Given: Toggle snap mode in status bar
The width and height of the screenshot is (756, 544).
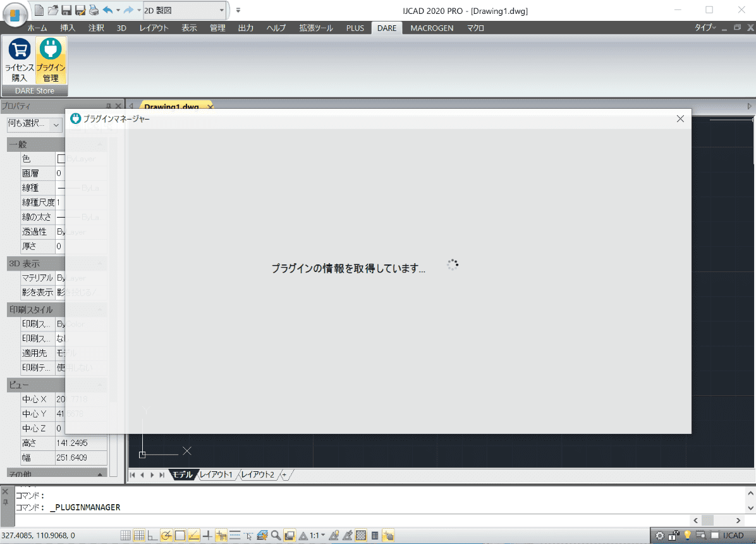Looking at the screenshot, I should 125,535.
